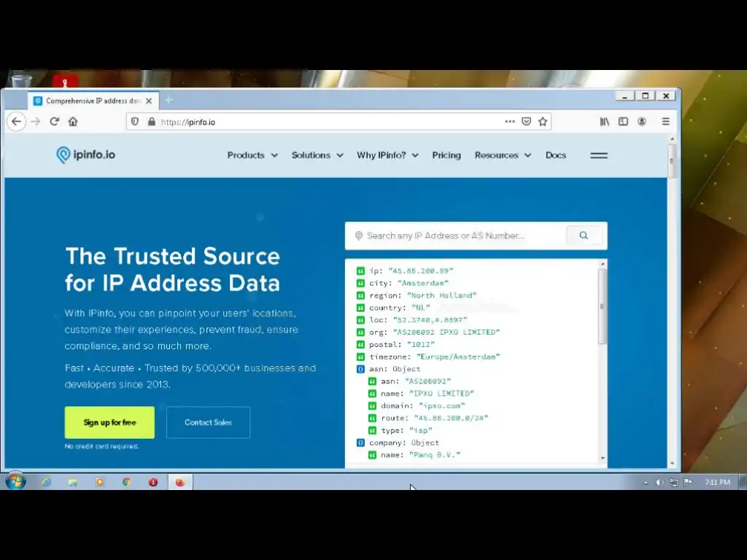Viewport: 747px width, 560px height.
Task: Show hidden tray icons arrow
Action: (646, 483)
